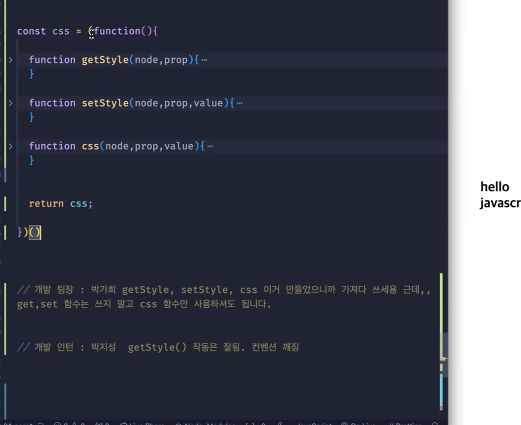Click 'css' in 'function css(node,prop,value)'

click(90, 146)
